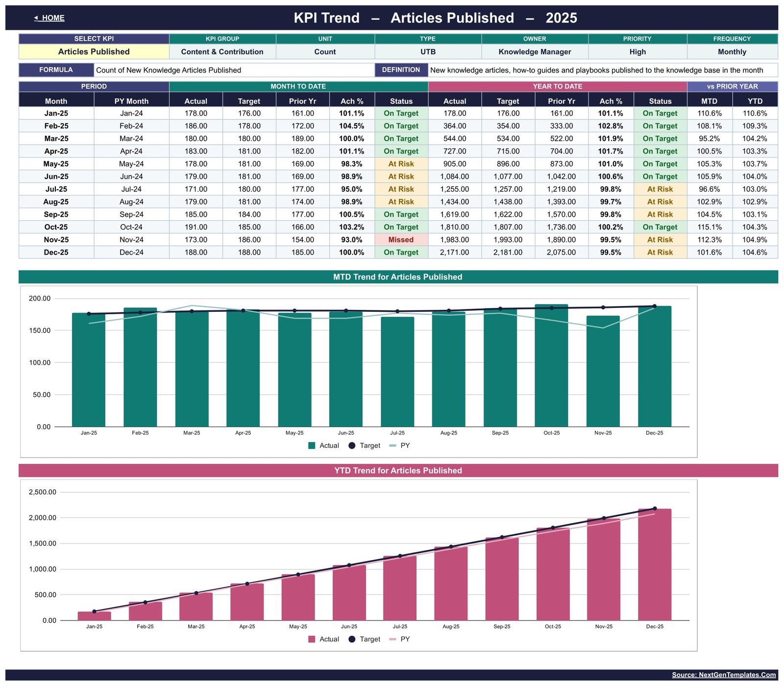Click the KPI Trend Articles Published 2025 title
The height and width of the screenshot is (686, 784).
point(436,18)
